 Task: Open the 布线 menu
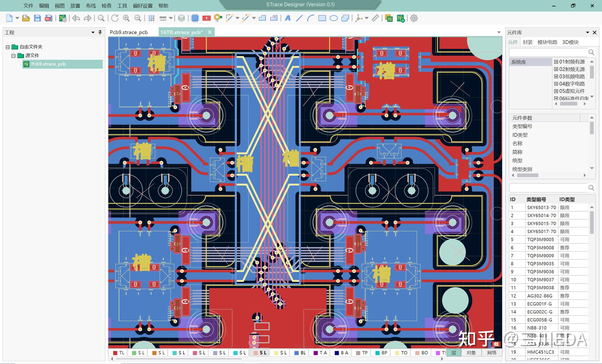(91, 5)
